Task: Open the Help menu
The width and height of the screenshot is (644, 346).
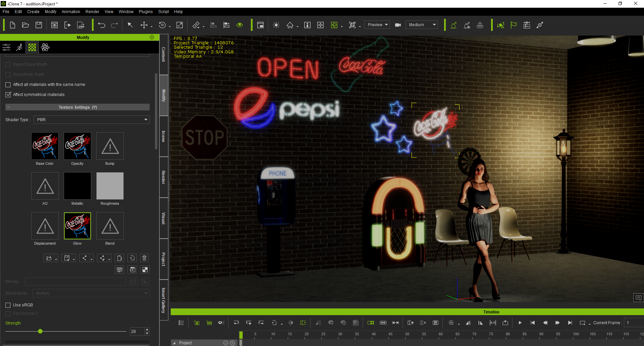Action: coord(178,12)
